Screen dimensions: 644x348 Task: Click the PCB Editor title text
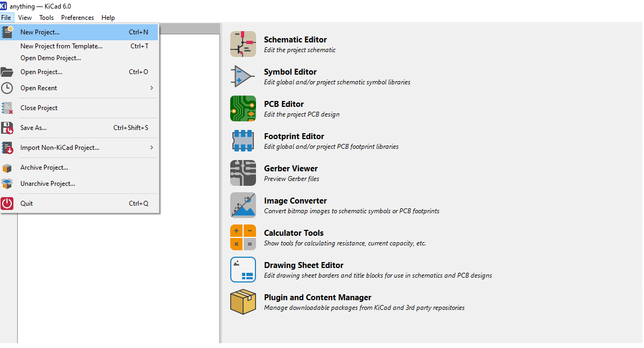pos(284,104)
